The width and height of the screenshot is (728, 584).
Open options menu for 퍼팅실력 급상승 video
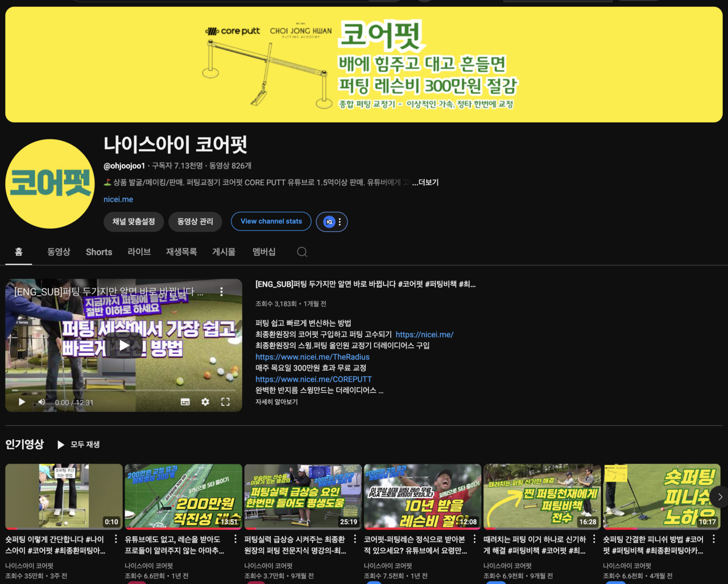coord(355,539)
